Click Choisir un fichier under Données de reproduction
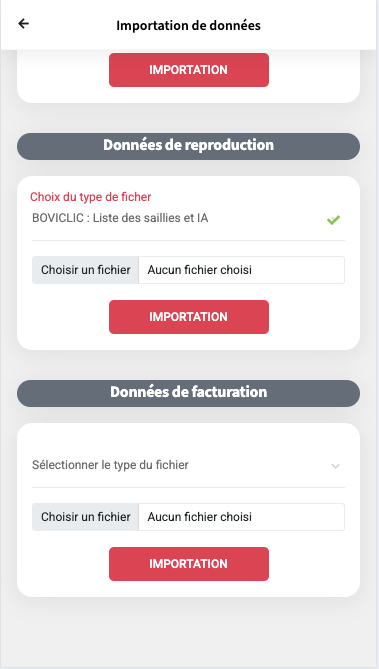 click(x=85, y=270)
